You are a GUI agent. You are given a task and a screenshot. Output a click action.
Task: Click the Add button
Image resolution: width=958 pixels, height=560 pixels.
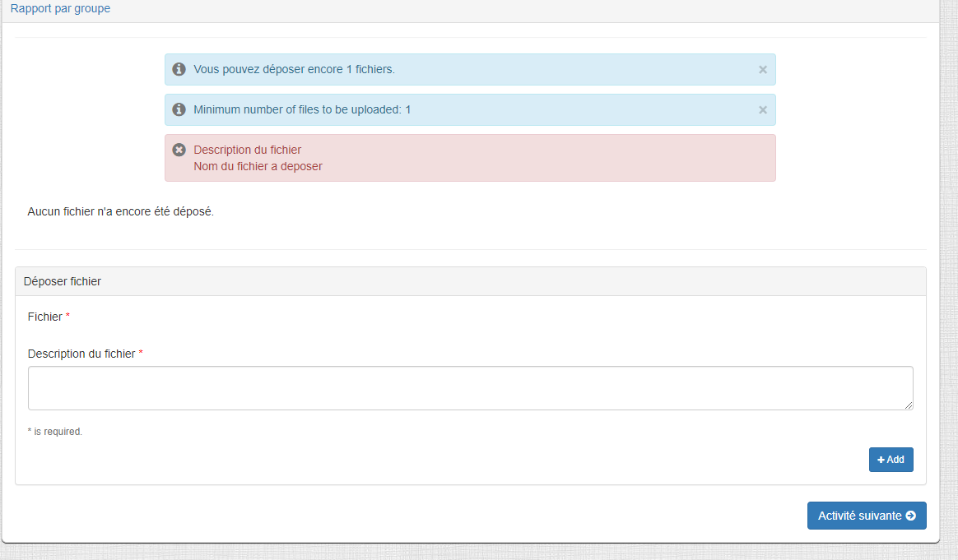coord(891,460)
